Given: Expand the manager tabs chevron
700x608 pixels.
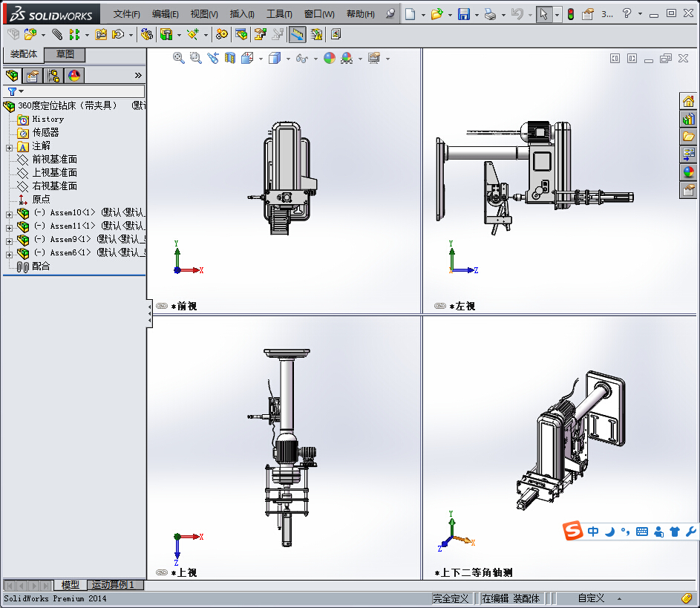Looking at the screenshot, I should tap(138, 76).
